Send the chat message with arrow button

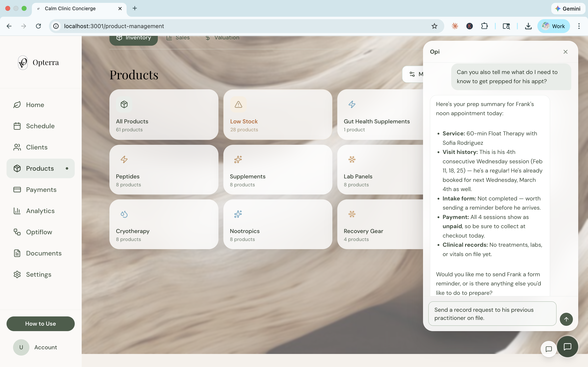(566, 319)
